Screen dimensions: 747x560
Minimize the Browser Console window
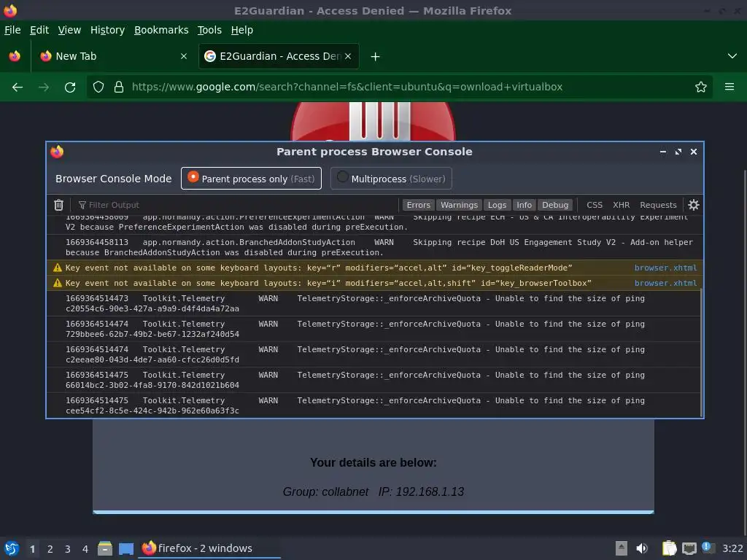click(x=663, y=152)
